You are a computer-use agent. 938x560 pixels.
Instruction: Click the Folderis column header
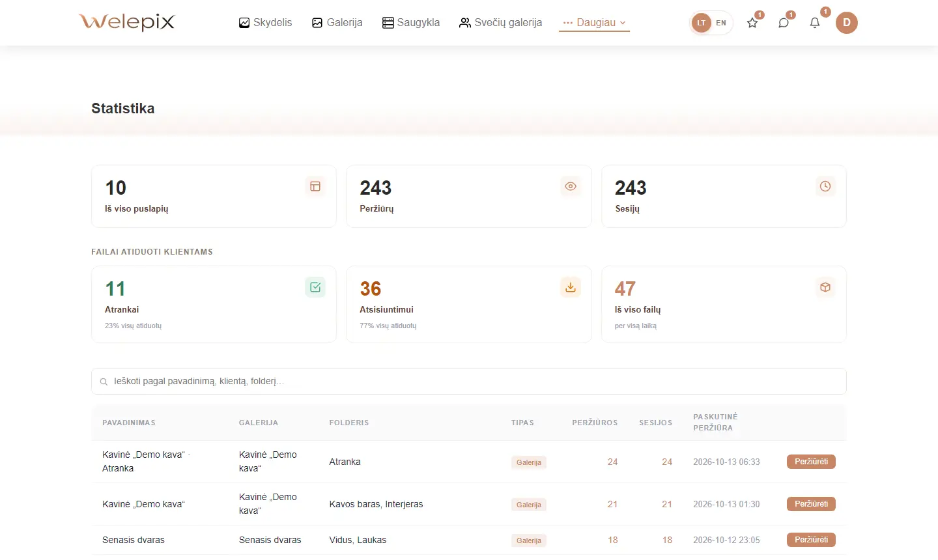349,423
